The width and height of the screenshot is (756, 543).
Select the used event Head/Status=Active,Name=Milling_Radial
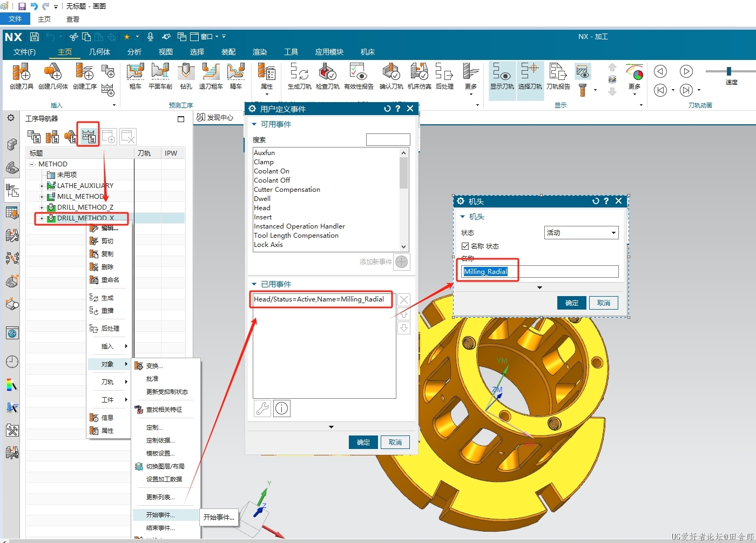(x=319, y=299)
